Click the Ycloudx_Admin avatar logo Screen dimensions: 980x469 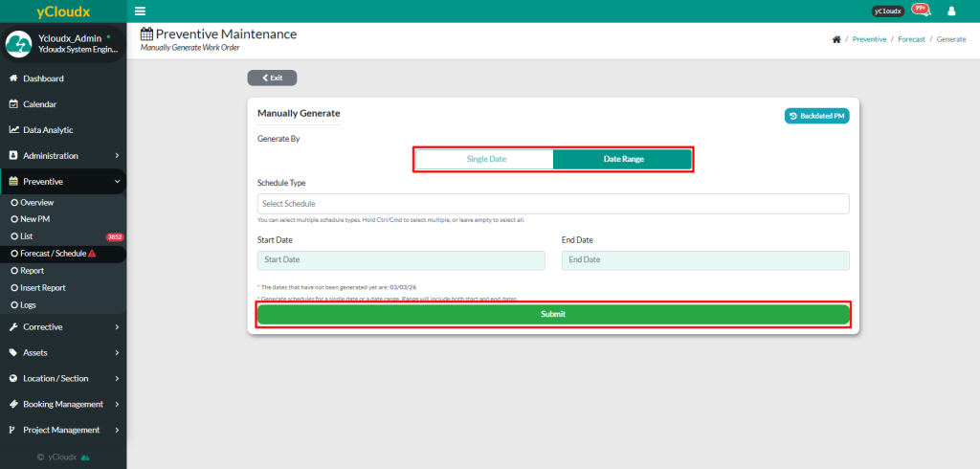[19, 44]
